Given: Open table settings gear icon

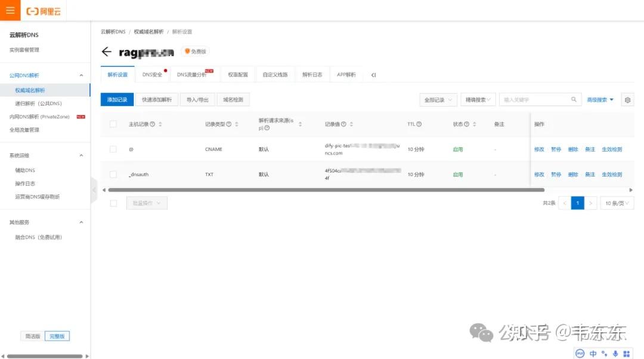Looking at the screenshot, I should (627, 100).
